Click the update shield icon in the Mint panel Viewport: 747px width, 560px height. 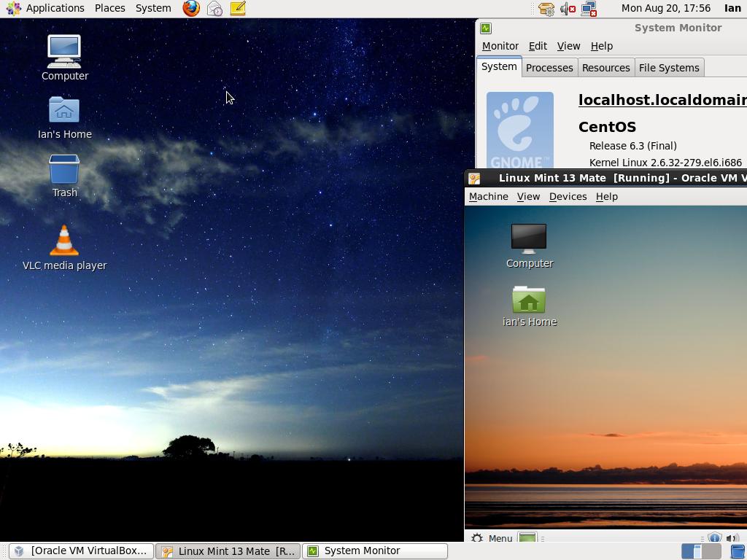715,538
